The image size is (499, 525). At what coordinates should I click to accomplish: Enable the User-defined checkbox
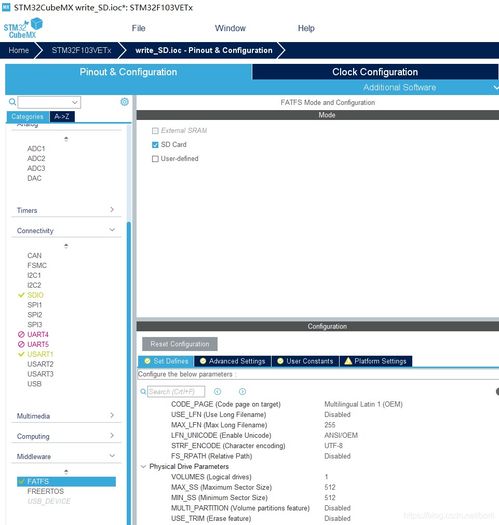[155, 159]
